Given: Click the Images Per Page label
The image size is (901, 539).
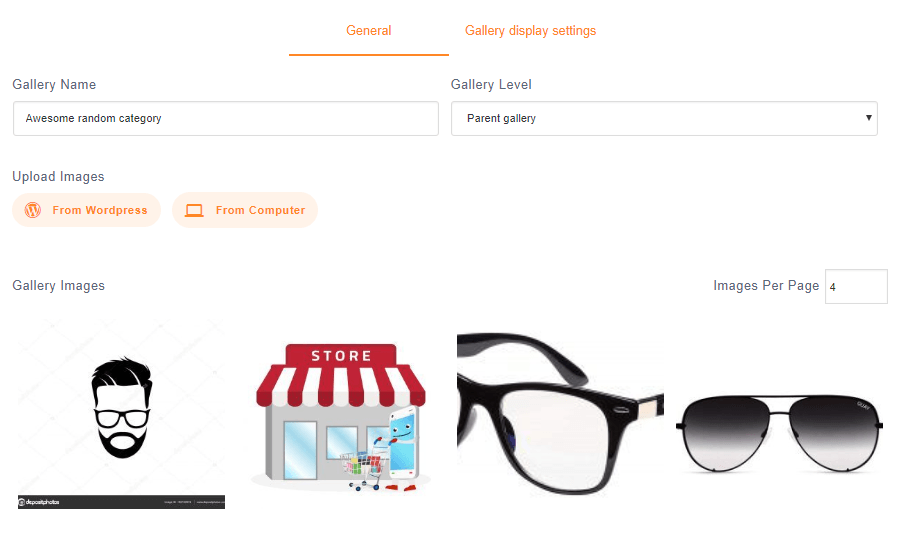Looking at the screenshot, I should [x=766, y=286].
